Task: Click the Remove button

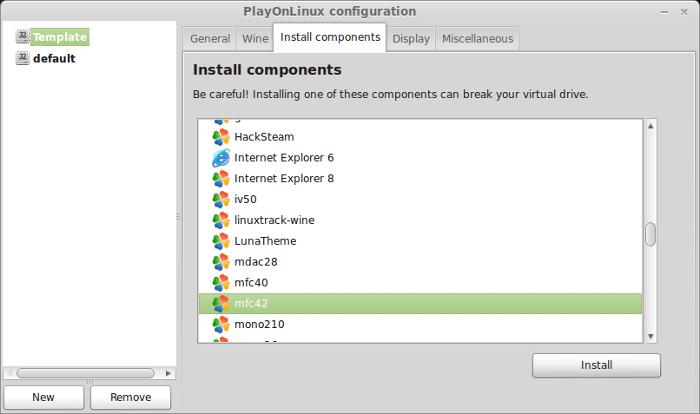Action: 130,397
